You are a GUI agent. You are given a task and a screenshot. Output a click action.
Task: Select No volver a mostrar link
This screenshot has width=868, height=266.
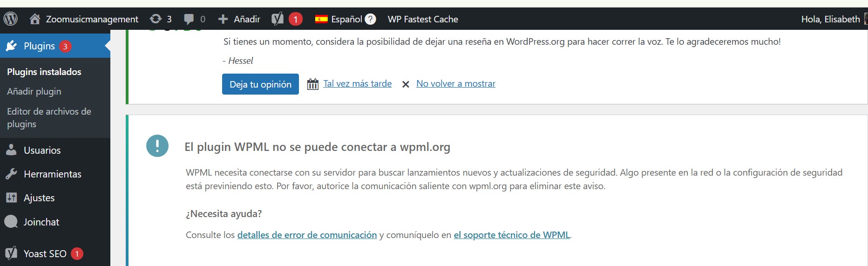455,83
